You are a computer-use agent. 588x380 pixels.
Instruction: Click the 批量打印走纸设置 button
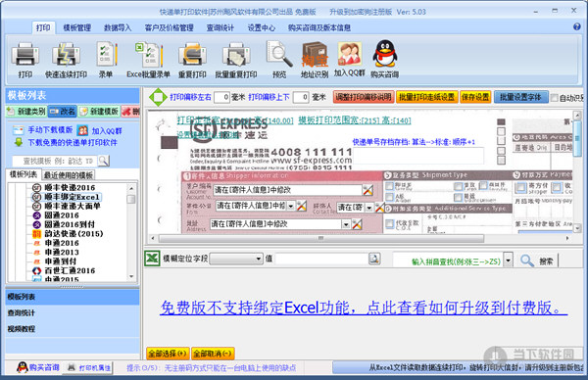426,97
